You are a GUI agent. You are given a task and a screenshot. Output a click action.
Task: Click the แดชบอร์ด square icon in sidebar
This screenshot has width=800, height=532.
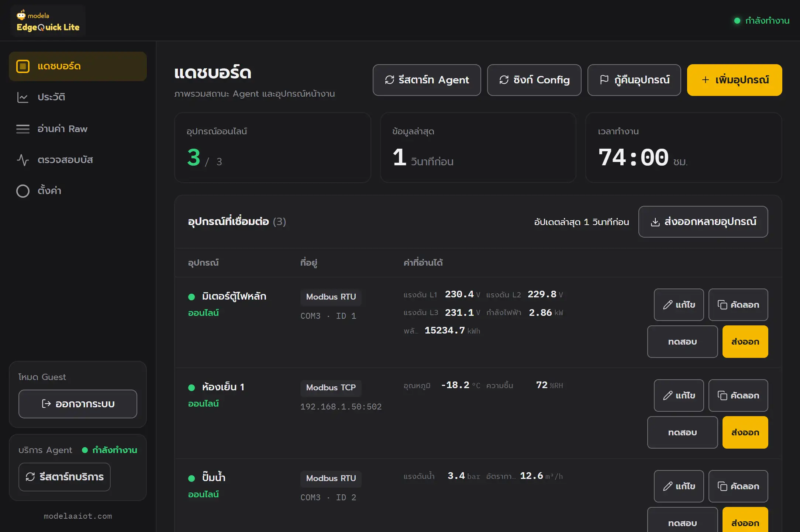point(23,66)
